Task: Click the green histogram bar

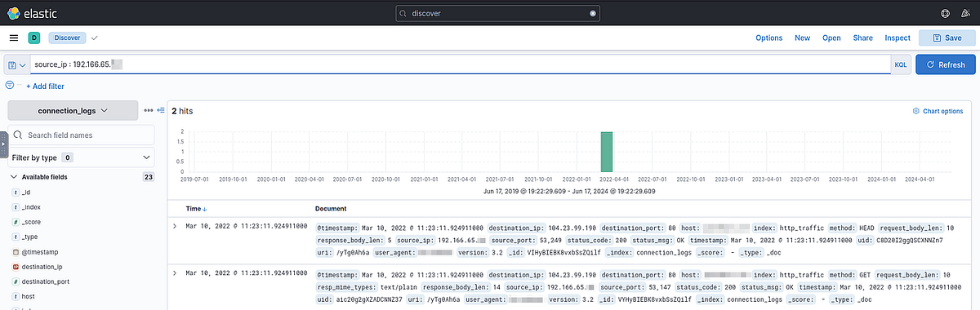Action: [x=606, y=152]
